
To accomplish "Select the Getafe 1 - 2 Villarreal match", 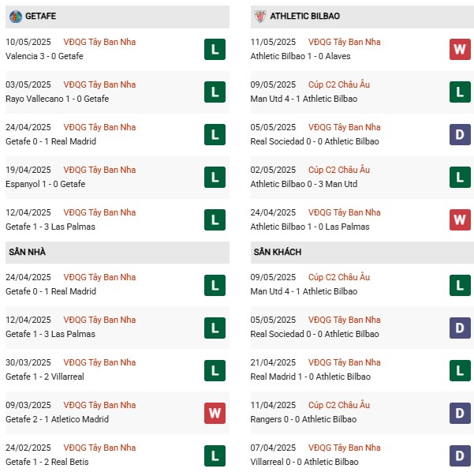I will coord(45,377).
